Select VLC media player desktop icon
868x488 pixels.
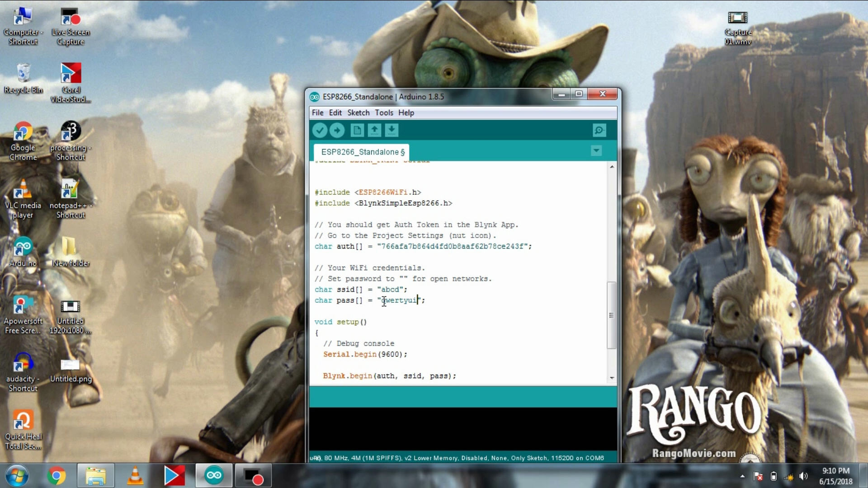click(23, 199)
